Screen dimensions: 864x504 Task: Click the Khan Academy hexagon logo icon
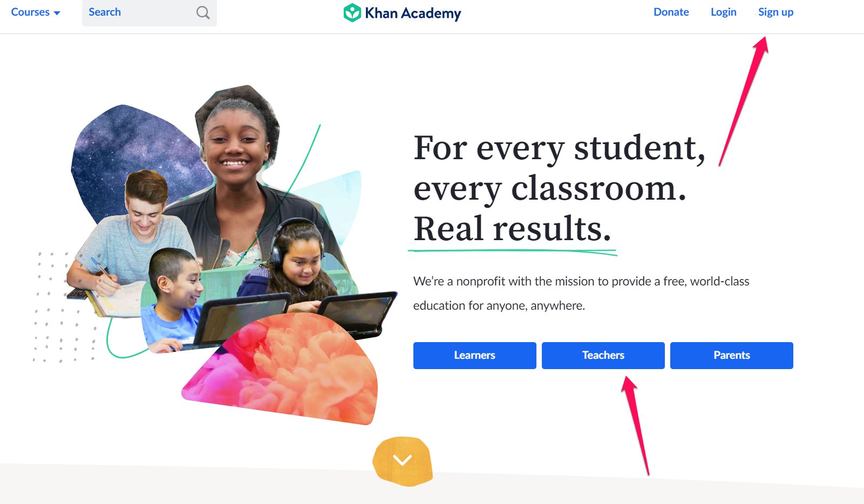click(x=352, y=12)
